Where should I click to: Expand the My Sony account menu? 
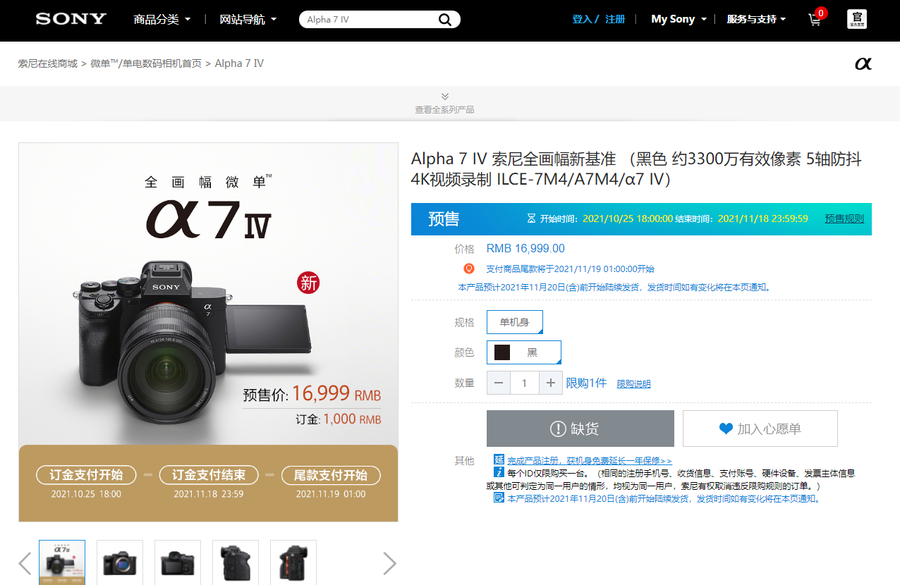[678, 19]
